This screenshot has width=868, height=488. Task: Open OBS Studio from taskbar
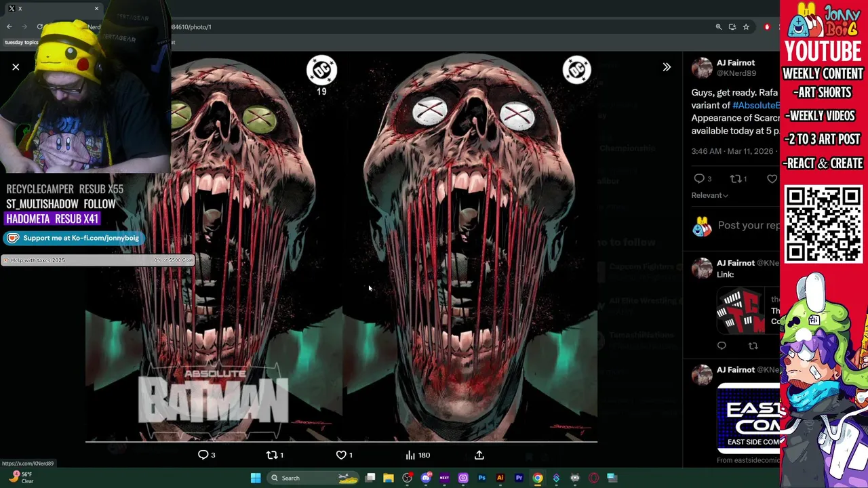(x=407, y=478)
